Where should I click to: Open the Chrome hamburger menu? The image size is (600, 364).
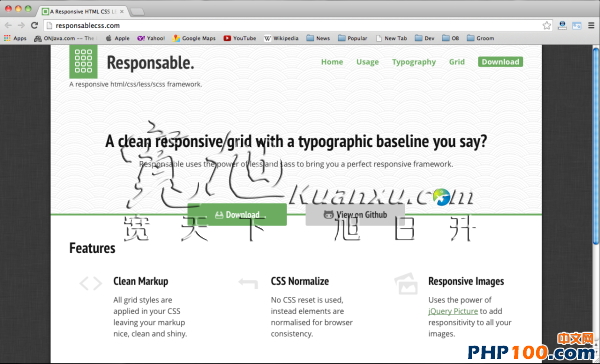pos(591,26)
